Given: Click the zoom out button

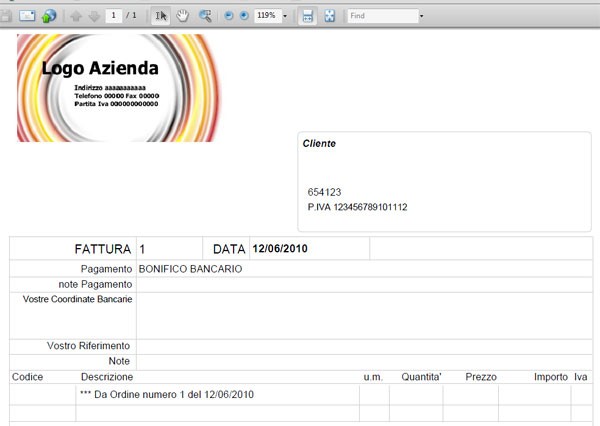Looking at the screenshot, I should (x=230, y=16).
